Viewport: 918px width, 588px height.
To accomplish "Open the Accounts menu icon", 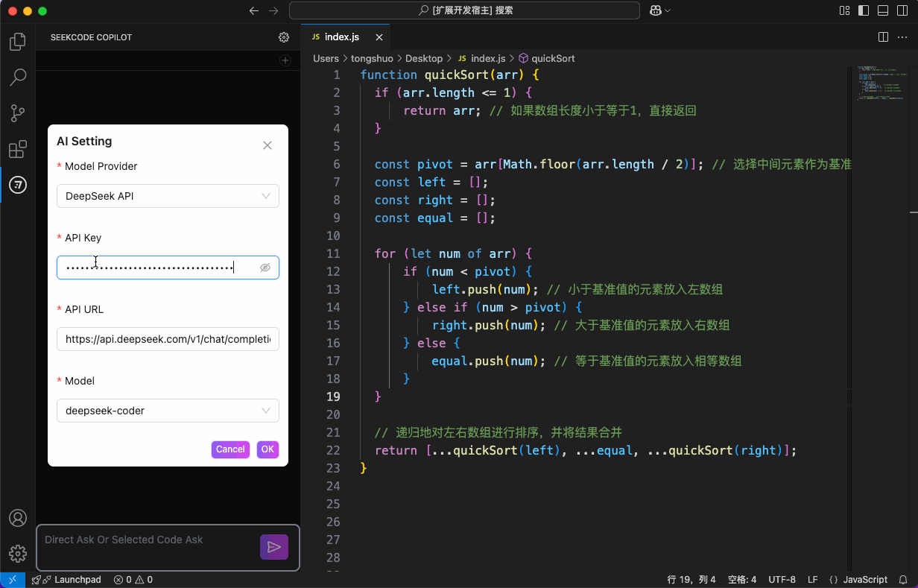I will [18, 518].
